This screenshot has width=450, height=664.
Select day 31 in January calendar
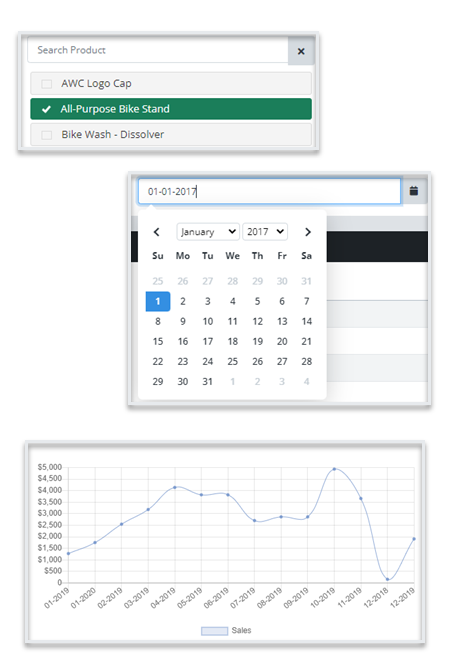point(207,382)
